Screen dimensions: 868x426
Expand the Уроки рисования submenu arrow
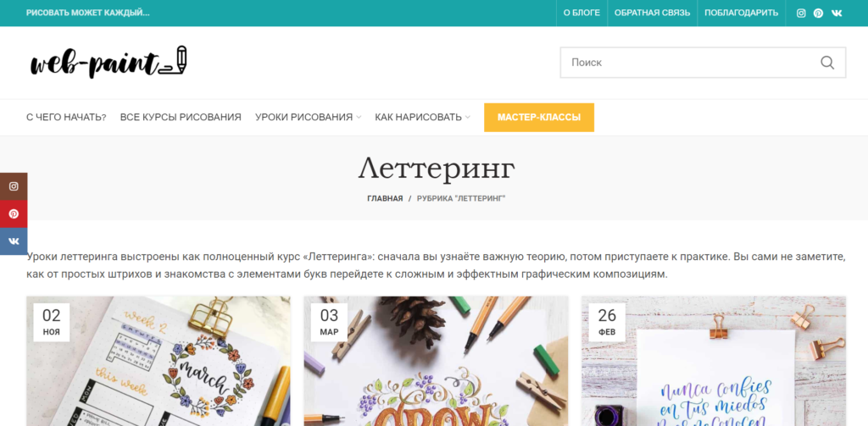coord(359,117)
